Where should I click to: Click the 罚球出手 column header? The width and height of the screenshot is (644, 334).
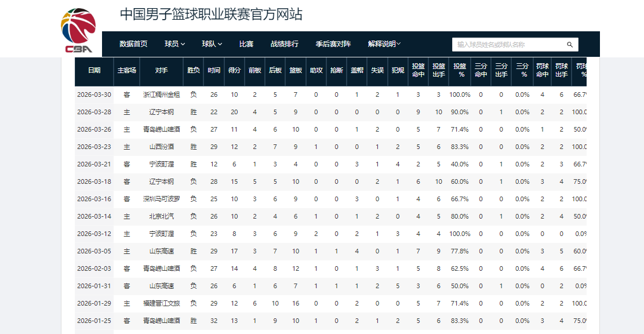562,70
